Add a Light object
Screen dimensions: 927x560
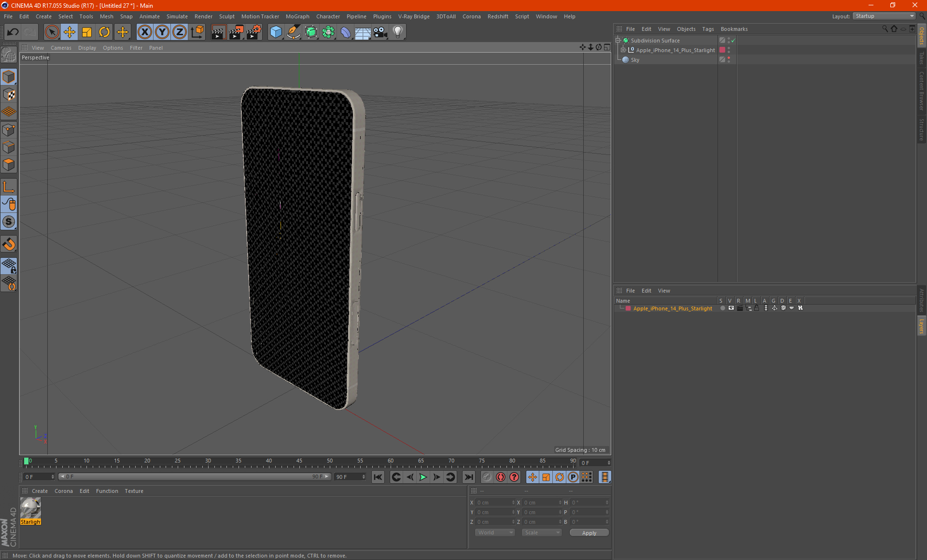[x=398, y=32]
